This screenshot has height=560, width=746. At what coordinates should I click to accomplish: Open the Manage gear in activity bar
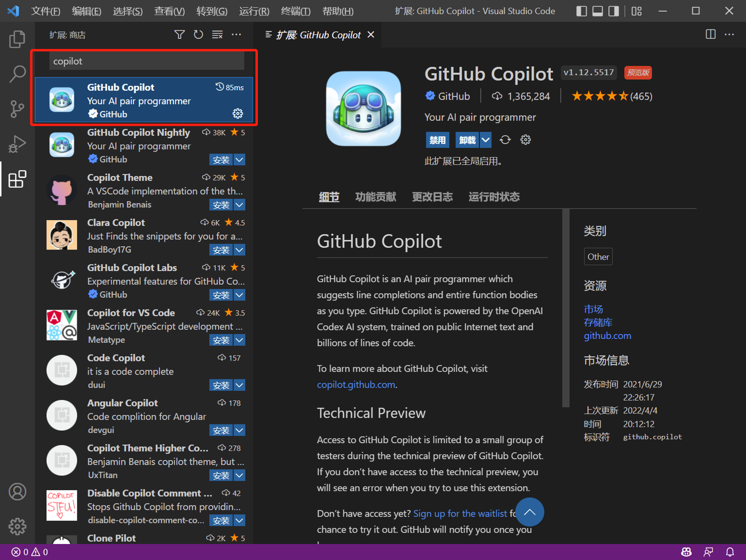click(17, 526)
